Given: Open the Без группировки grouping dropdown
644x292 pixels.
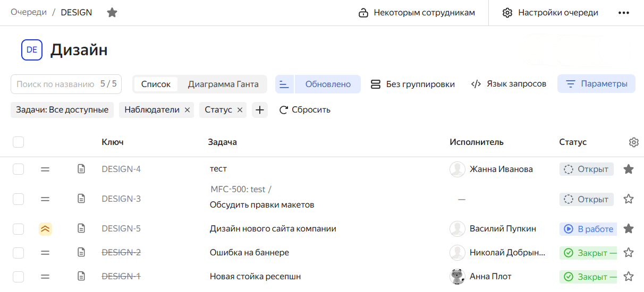Looking at the screenshot, I should point(413,84).
